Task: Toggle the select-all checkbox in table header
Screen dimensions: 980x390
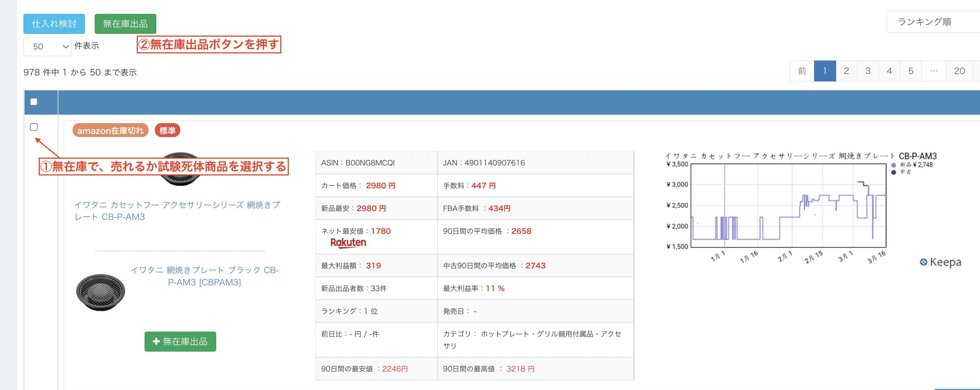Action: click(x=34, y=101)
